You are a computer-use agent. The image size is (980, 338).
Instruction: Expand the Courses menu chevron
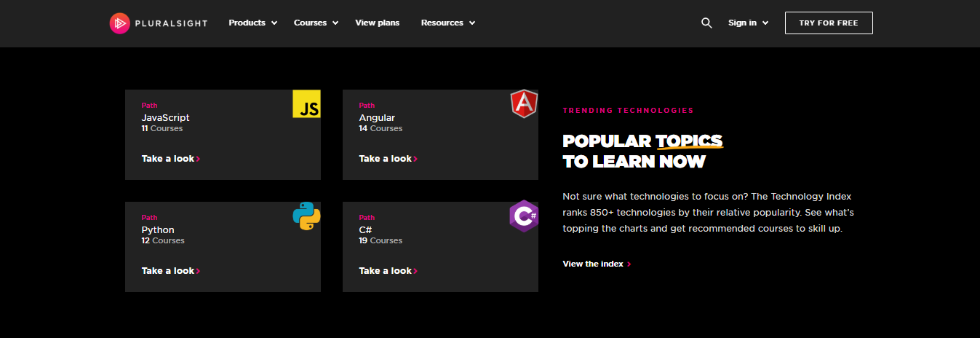point(335,23)
